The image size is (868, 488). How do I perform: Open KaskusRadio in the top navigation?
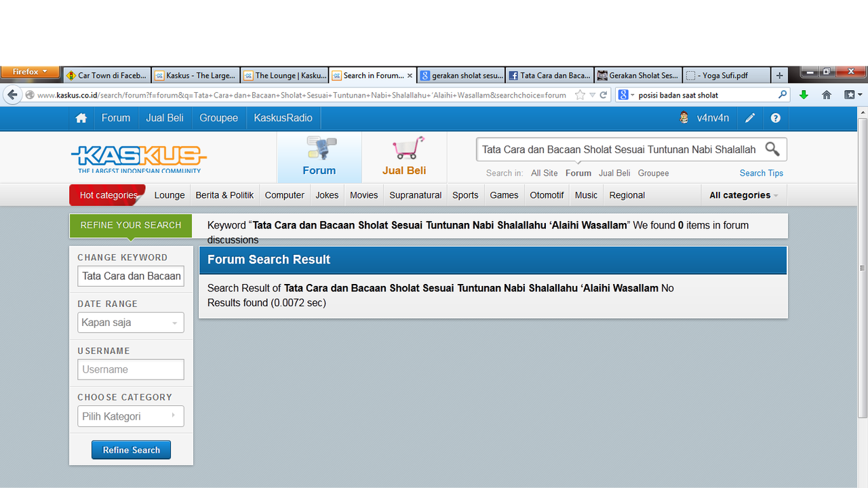(x=283, y=118)
